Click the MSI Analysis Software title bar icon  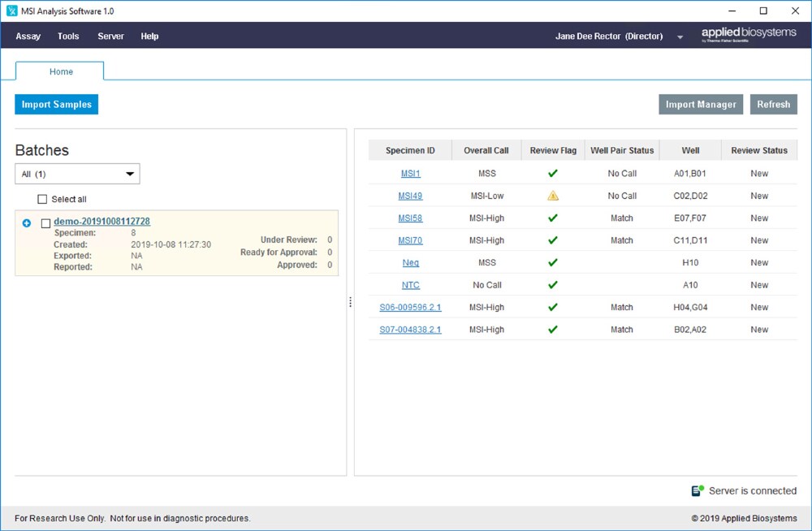(10, 11)
